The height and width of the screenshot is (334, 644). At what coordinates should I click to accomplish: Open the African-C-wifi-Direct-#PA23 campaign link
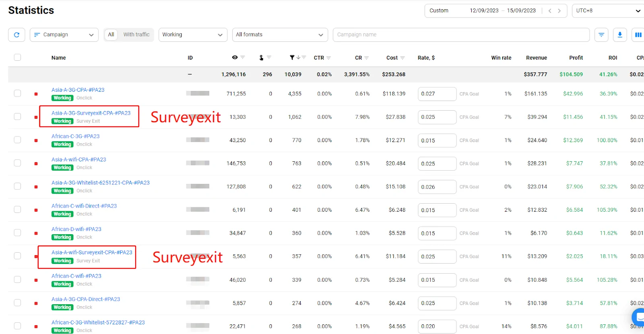tap(84, 206)
